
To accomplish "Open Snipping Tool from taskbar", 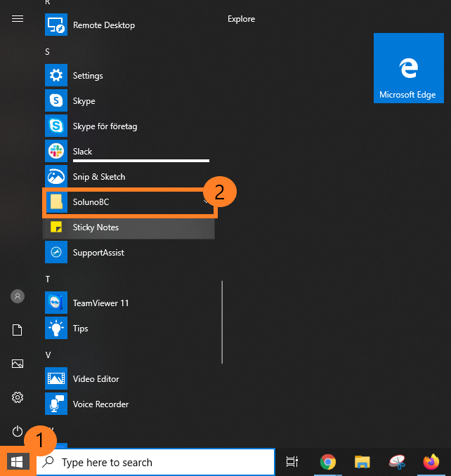I will point(397,462).
